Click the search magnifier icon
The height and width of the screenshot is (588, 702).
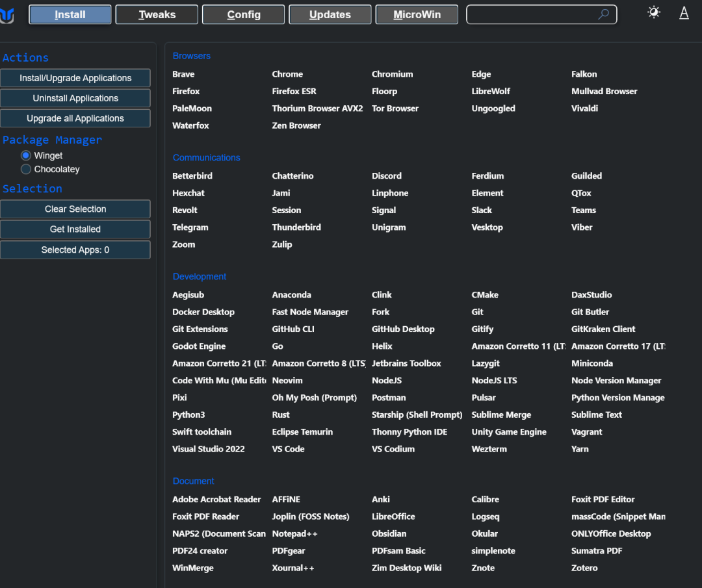(603, 14)
